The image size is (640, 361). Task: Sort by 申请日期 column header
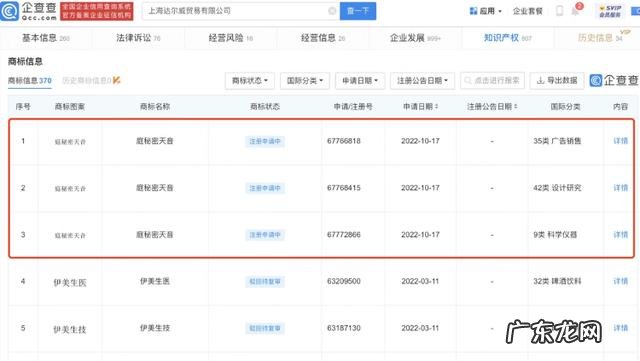(420, 107)
